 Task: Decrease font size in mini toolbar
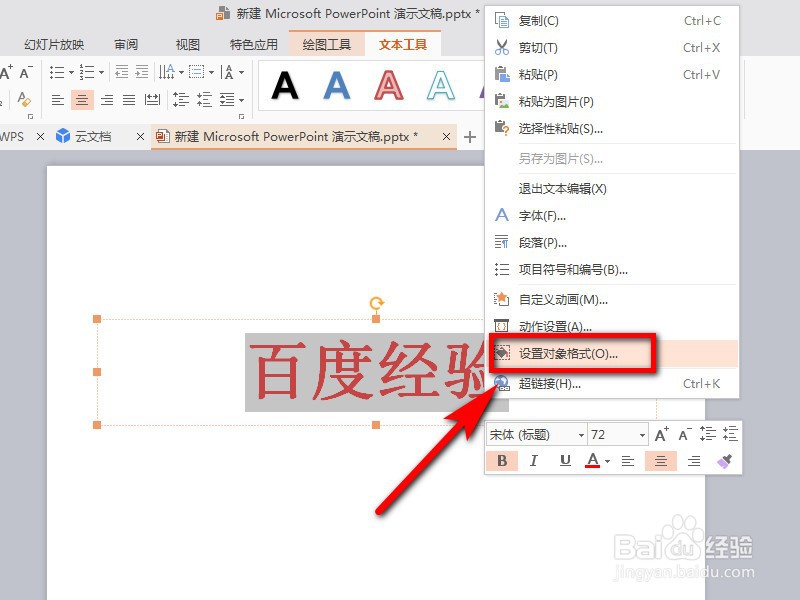[685, 435]
